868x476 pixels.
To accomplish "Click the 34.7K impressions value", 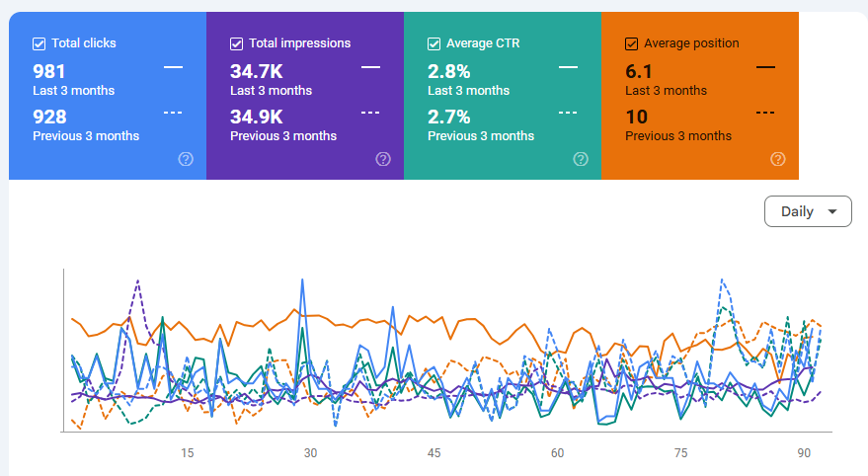I will click(256, 71).
